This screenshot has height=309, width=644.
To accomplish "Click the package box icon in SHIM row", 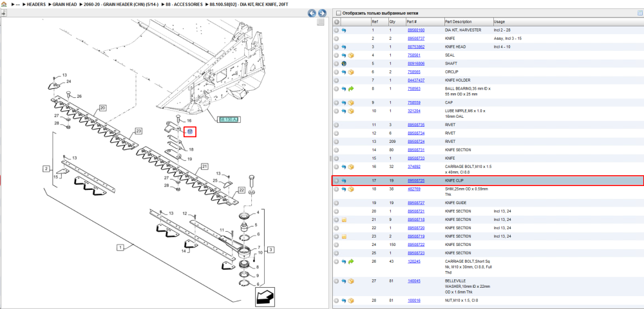I will [x=351, y=189].
